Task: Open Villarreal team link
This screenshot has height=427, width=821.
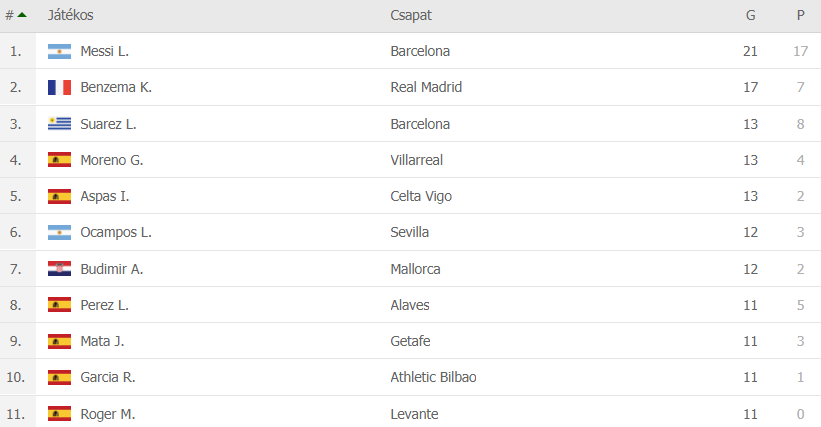Action: coord(417,160)
